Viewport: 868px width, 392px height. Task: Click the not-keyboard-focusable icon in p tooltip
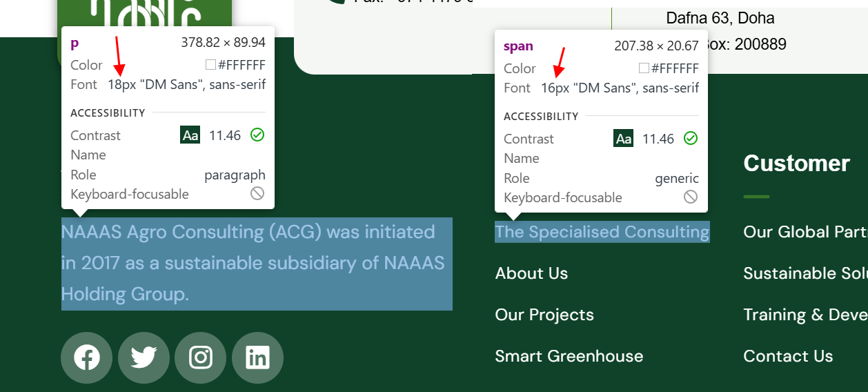tap(257, 193)
